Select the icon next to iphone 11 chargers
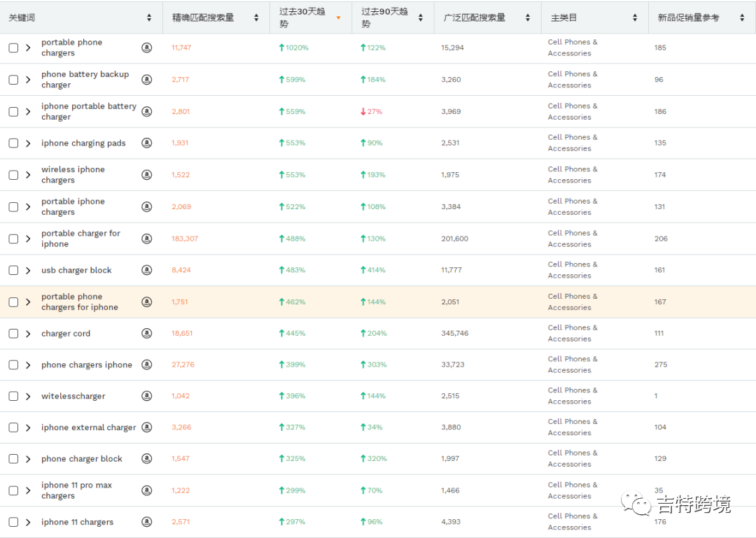Image resolution: width=756 pixels, height=538 pixels. click(146, 522)
